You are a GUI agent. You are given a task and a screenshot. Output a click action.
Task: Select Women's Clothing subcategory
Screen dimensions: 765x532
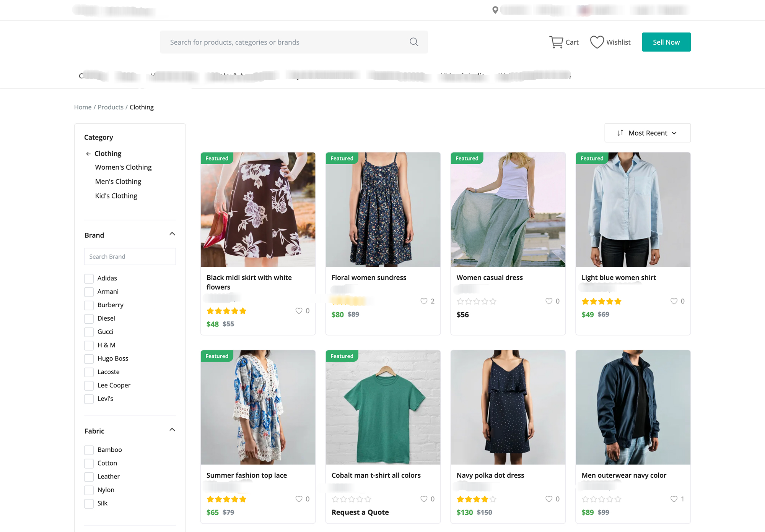point(123,167)
